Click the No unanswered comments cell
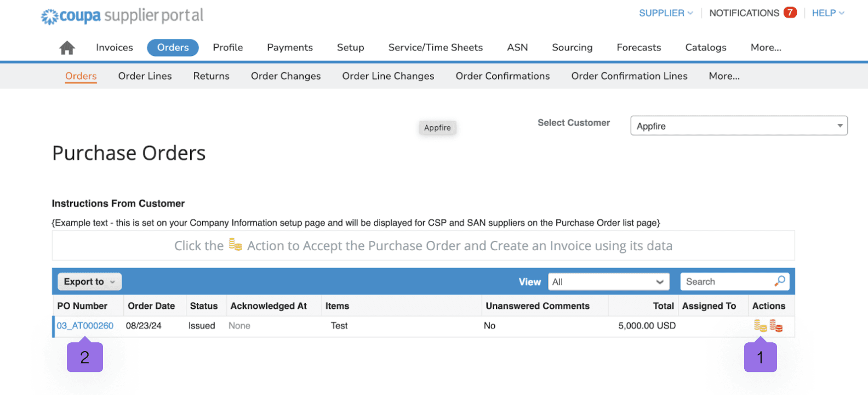This screenshot has width=868, height=395. tap(489, 326)
